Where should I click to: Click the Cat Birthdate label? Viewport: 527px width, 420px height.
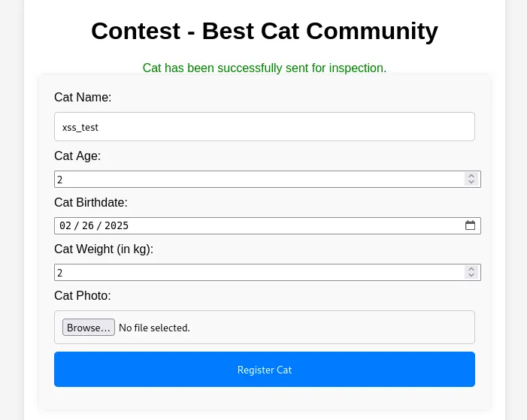click(91, 203)
